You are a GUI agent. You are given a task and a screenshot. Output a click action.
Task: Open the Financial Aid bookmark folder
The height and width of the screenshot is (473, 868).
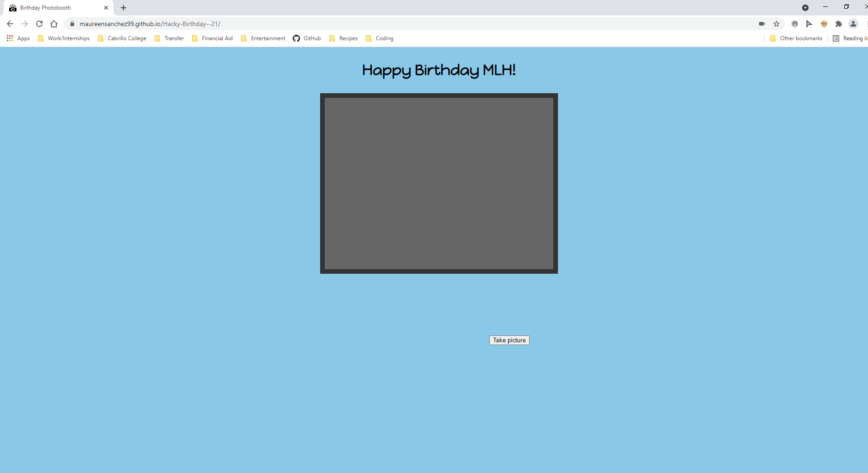coord(212,38)
